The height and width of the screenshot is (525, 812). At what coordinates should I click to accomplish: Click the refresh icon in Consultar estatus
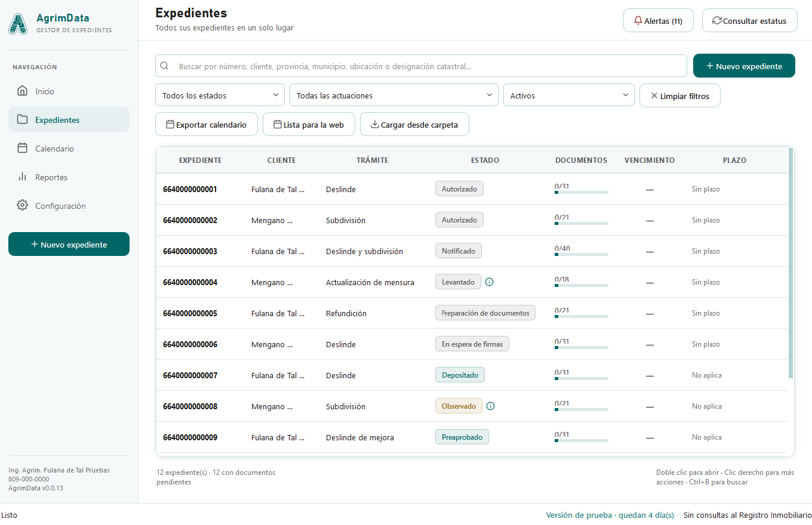click(x=717, y=20)
